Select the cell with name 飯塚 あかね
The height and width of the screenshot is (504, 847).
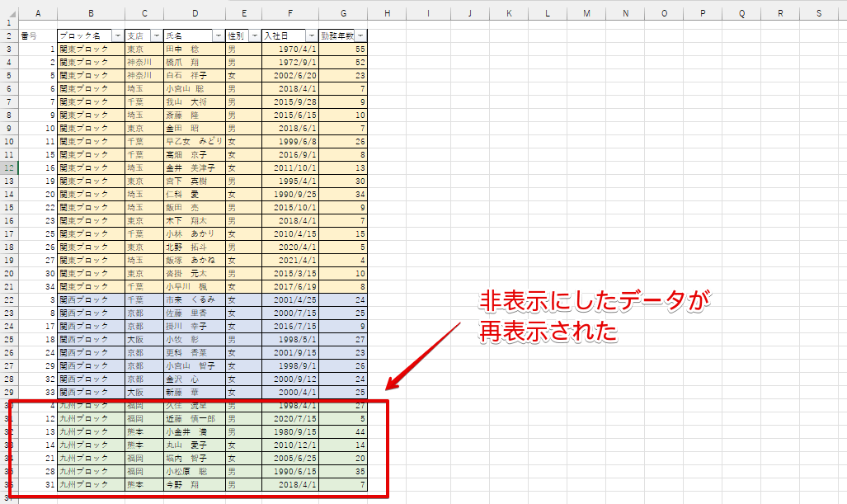pyautogui.click(x=195, y=261)
